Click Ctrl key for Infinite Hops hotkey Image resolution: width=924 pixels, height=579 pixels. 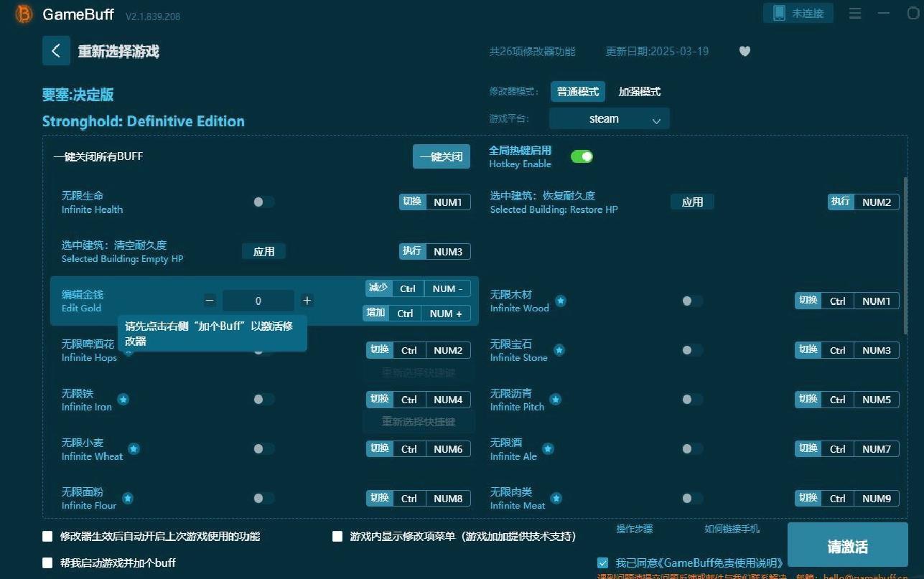click(409, 350)
